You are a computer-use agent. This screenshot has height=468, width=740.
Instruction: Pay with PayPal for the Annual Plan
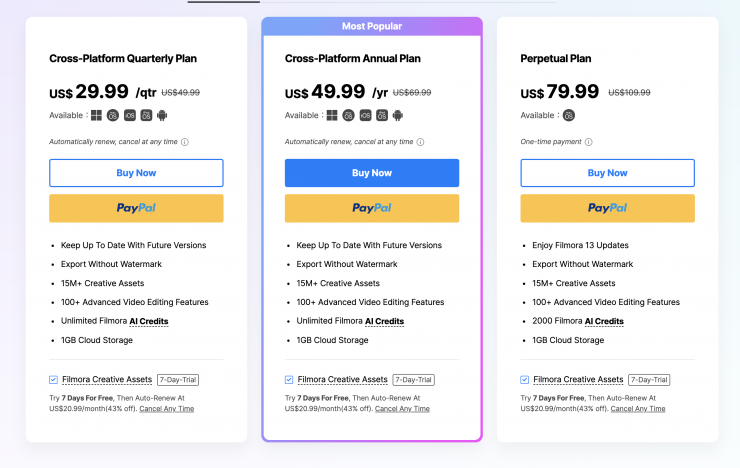372,208
